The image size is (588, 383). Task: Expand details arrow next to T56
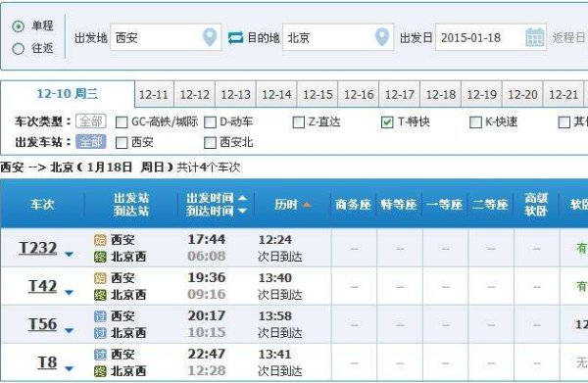pos(69,330)
